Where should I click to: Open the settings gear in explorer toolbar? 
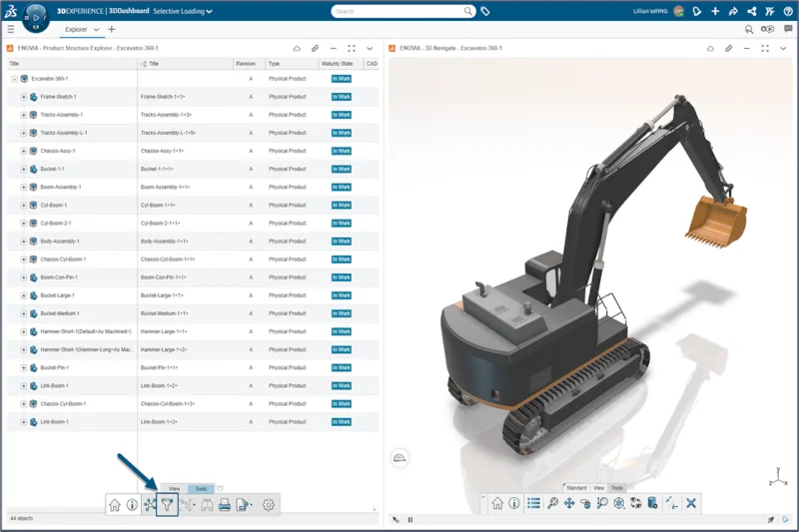(268, 505)
